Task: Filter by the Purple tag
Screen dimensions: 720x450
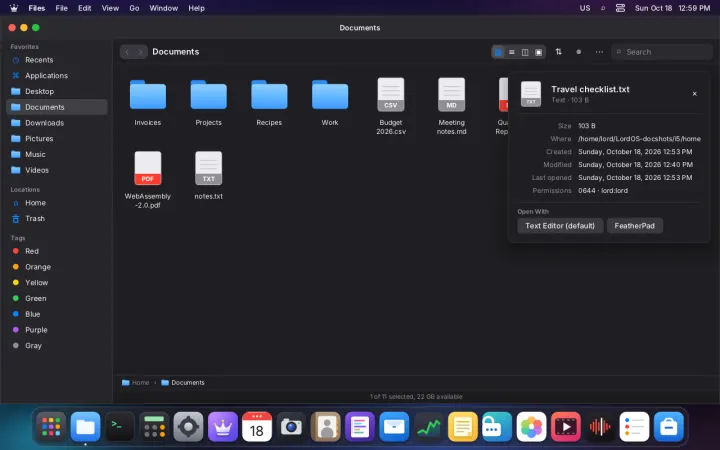Action: coord(56,330)
